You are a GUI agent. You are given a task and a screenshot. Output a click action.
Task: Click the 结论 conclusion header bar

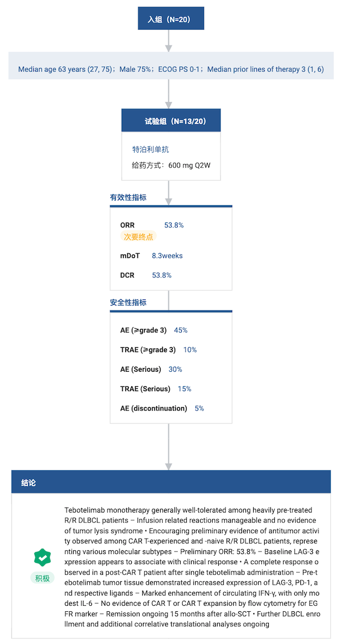(171, 482)
